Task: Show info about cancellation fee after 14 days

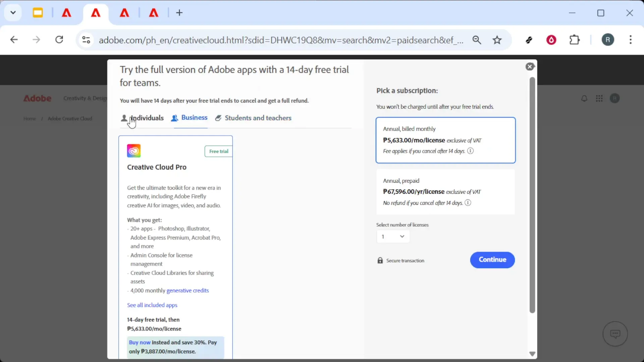Action: 471,151
